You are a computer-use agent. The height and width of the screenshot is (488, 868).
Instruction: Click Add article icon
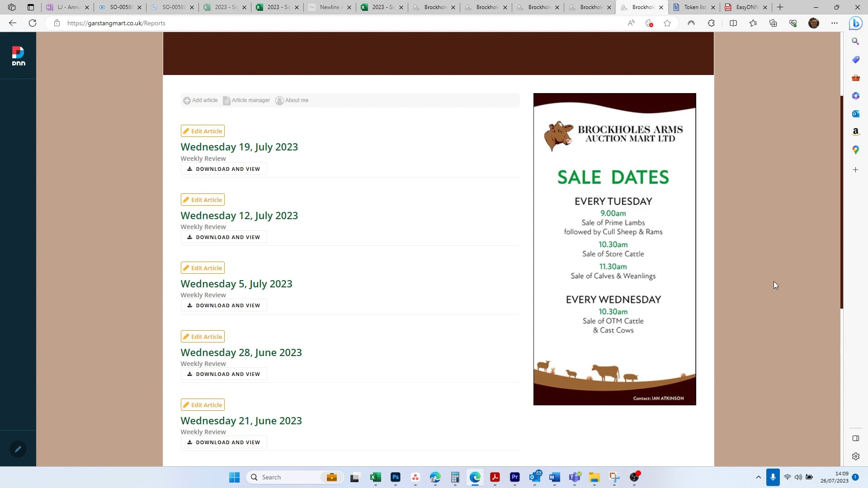(187, 100)
